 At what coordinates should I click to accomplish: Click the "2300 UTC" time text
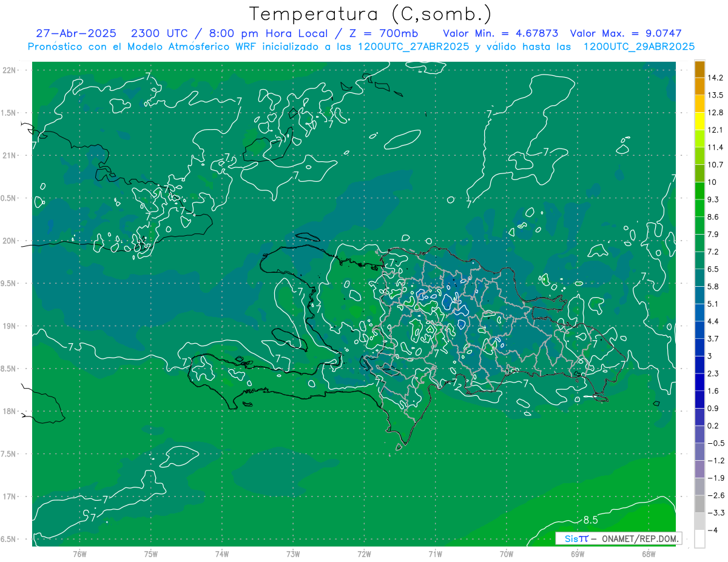coord(159,33)
